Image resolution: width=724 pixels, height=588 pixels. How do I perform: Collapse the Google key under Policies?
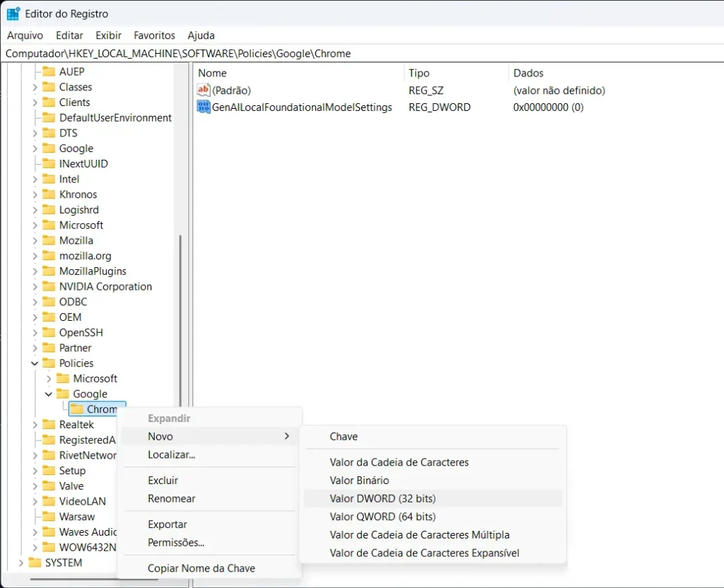[x=49, y=394]
